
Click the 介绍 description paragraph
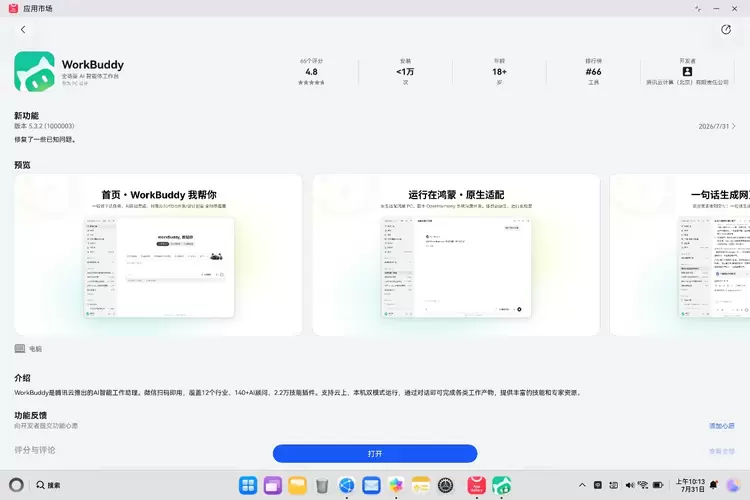(x=298, y=392)
